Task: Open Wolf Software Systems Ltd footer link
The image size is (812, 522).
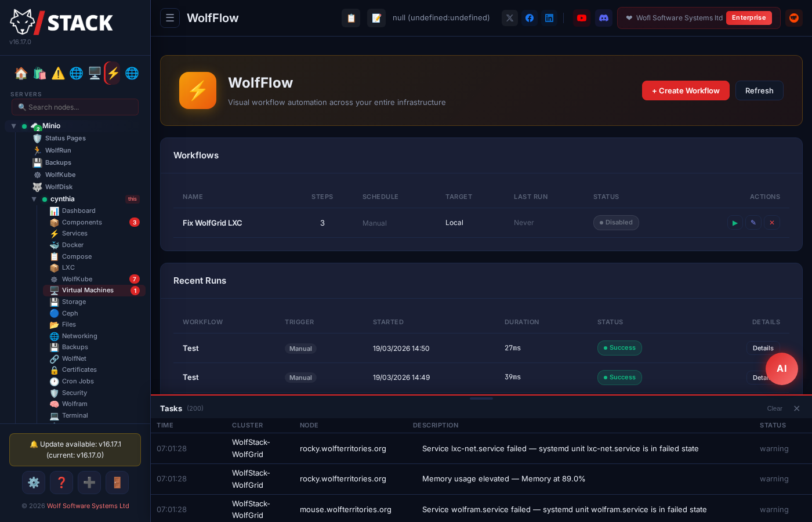Action: click(88, 506)
